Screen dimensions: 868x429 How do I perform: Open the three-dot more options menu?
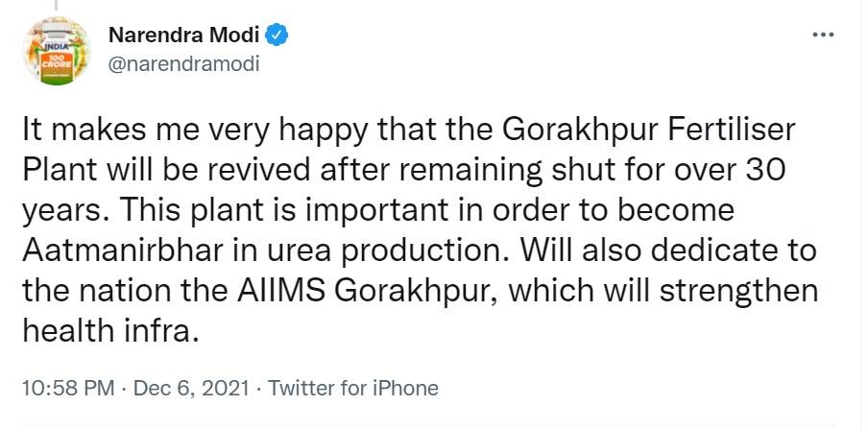pyautogui.click(x=823, y=35)
